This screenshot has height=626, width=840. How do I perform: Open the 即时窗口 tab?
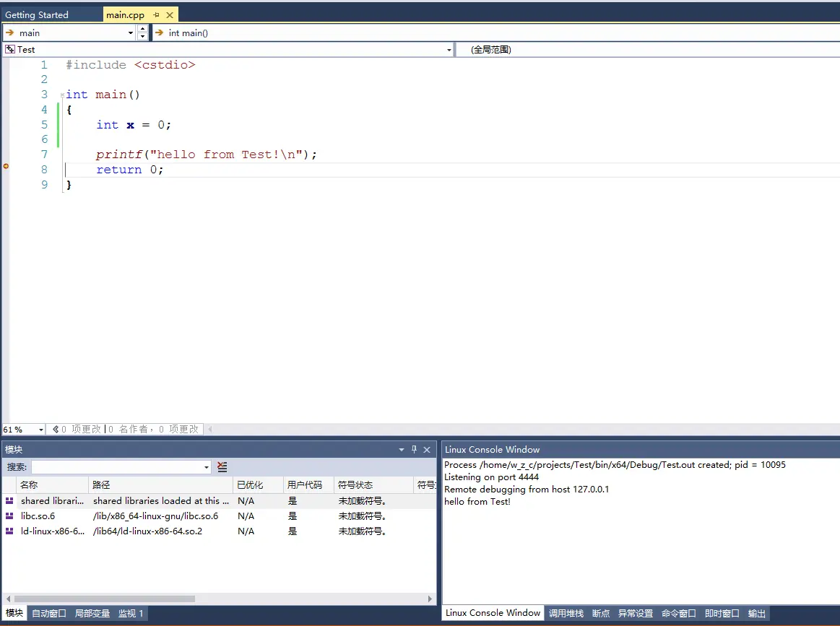[722, 613]
